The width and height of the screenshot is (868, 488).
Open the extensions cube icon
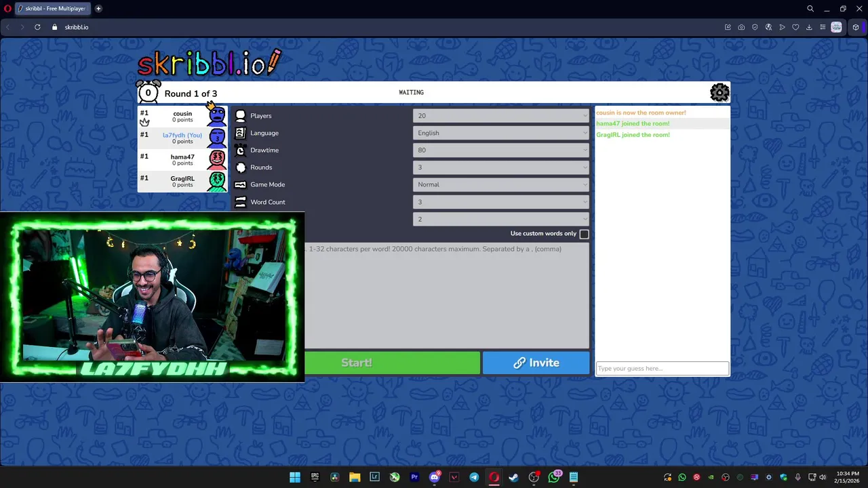[x=856, y=27]
